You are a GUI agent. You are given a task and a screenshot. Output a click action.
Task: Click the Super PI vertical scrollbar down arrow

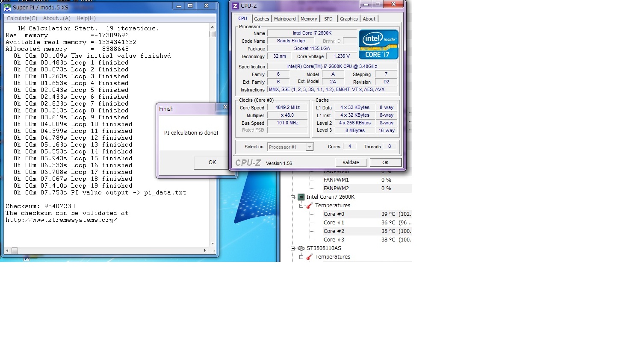click(x=213, y=244)
